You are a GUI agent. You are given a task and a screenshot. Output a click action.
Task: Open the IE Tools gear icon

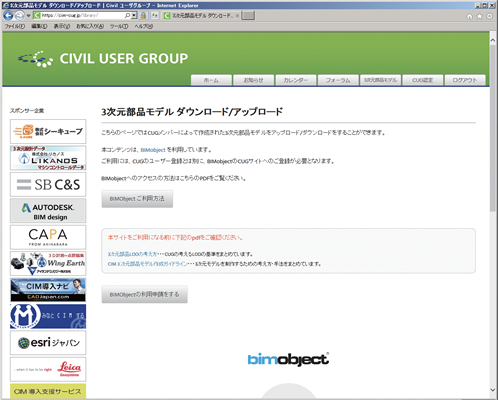coord(489,16)
